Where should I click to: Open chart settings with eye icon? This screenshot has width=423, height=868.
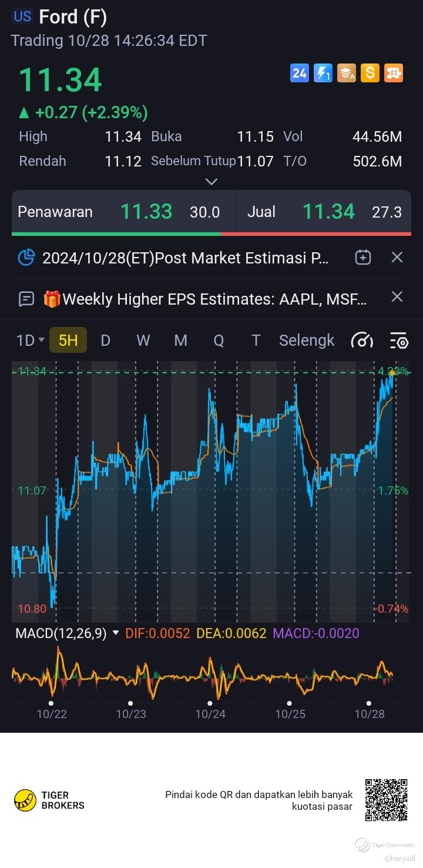click(x=399, y=340)
